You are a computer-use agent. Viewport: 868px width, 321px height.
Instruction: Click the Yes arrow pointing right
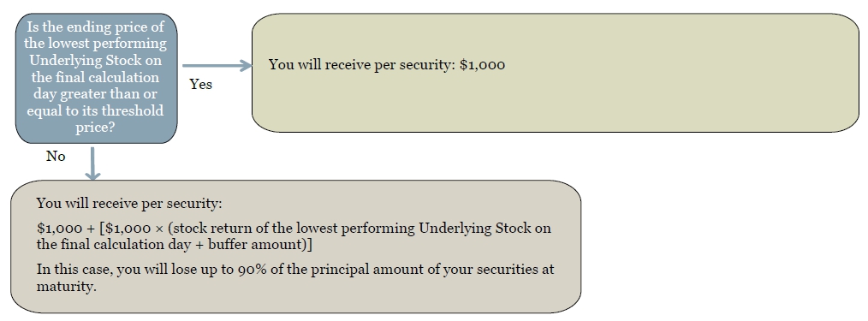click(x=217, y=66)
